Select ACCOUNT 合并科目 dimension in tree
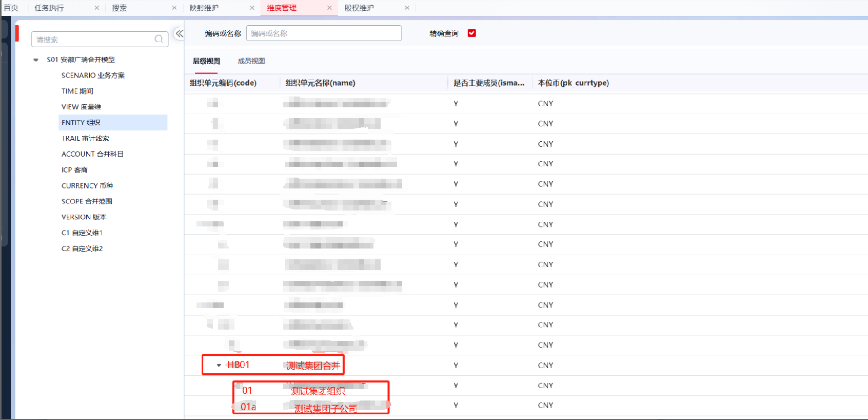This screenshot has height=420, width=868. point(92,154)
